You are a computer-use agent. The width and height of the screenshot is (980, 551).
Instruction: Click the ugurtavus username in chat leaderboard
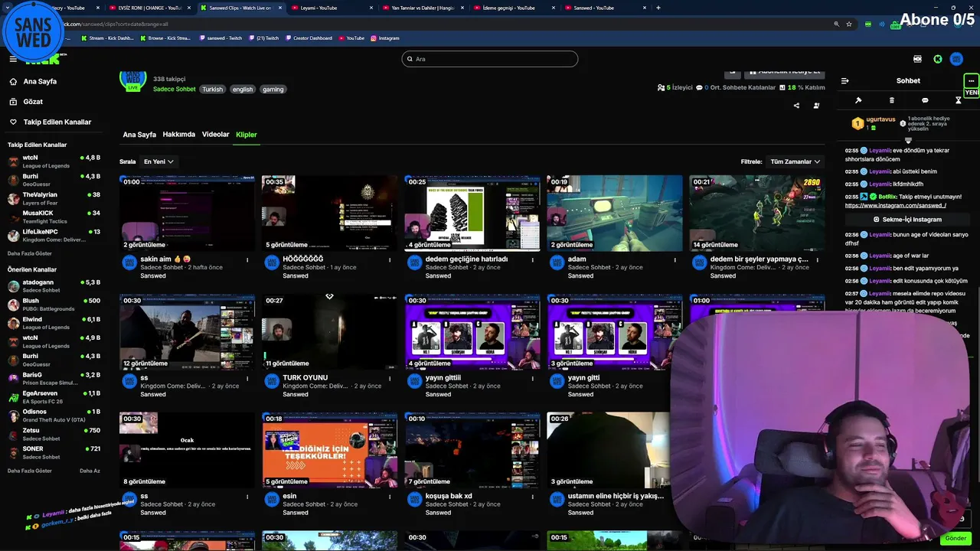tap(880, 120)
